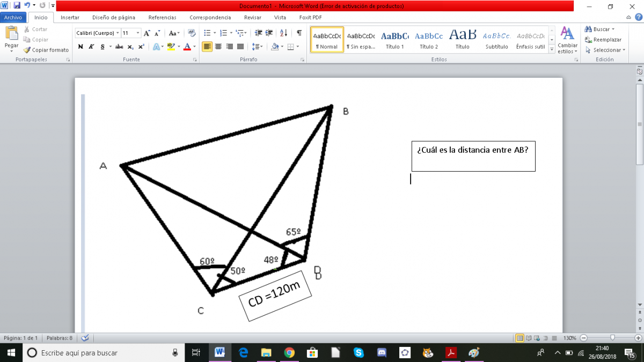Toggle italic (K) formatting
644x362 pixels.
(91, 47)
